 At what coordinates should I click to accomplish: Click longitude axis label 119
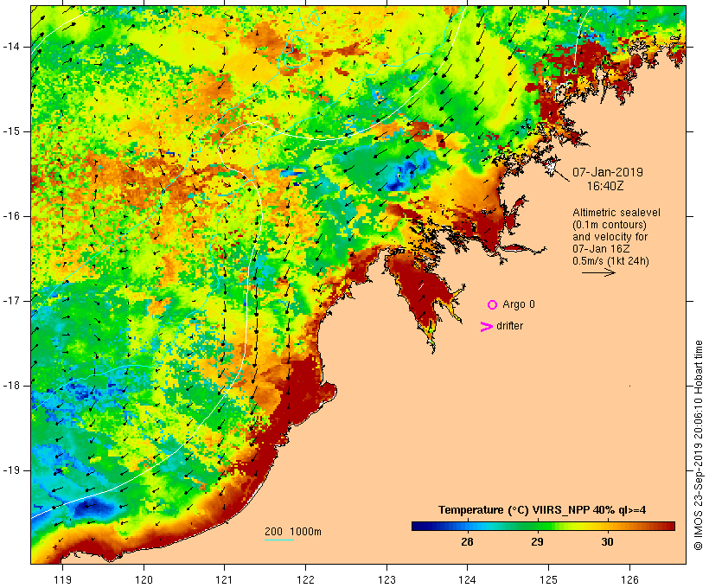pos(62,579)
